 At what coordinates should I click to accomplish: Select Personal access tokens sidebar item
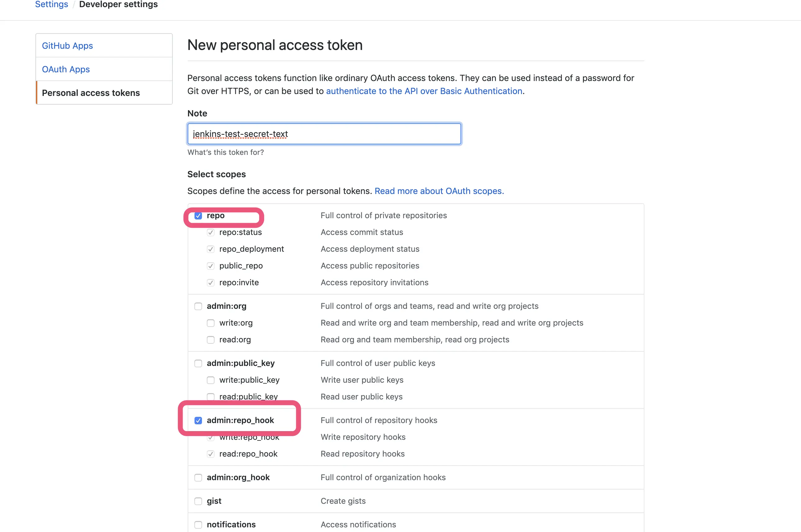point(91,93)
